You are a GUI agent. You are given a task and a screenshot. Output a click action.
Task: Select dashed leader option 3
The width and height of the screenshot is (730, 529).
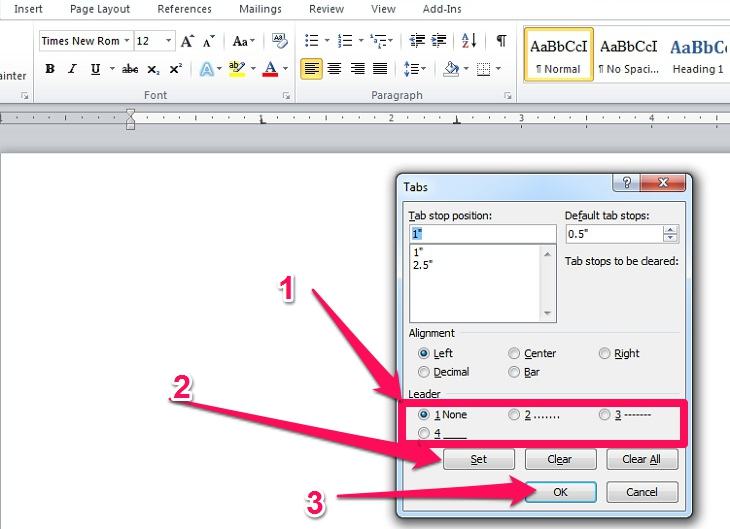(x=604, y=414)
